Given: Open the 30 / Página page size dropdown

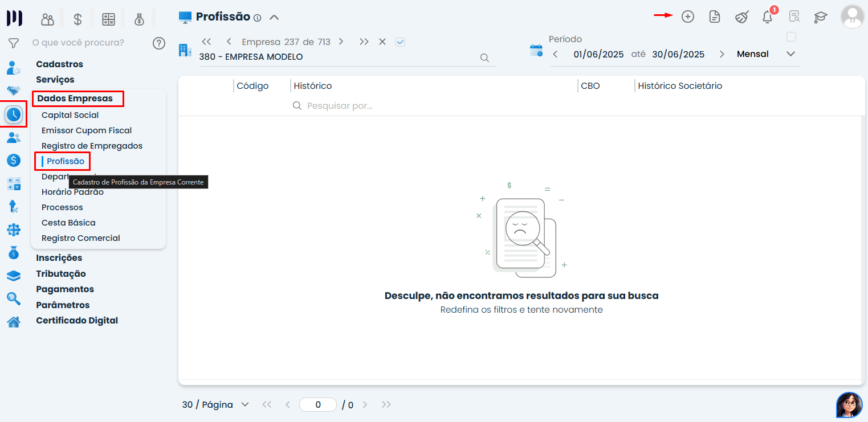Looking at the screenshot, I should (216, 405).
